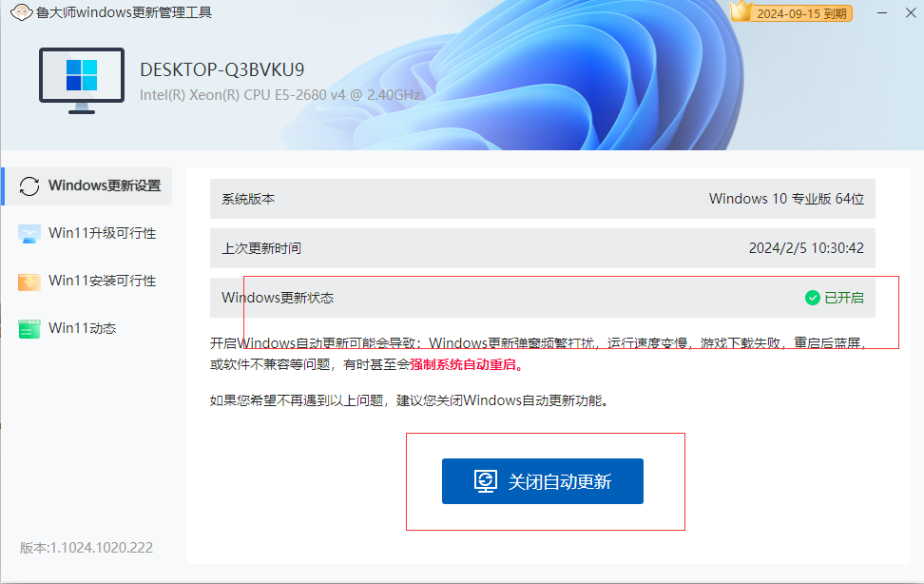Disable automatic updates via 关闭自动更新
The image size is (924, 584).
pyautogui.click(x=542, y=480)
